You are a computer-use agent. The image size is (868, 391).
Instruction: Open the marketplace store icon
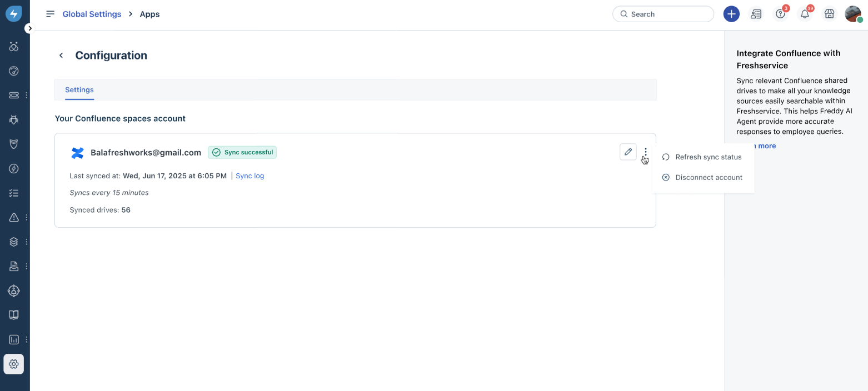click(829, 14)
